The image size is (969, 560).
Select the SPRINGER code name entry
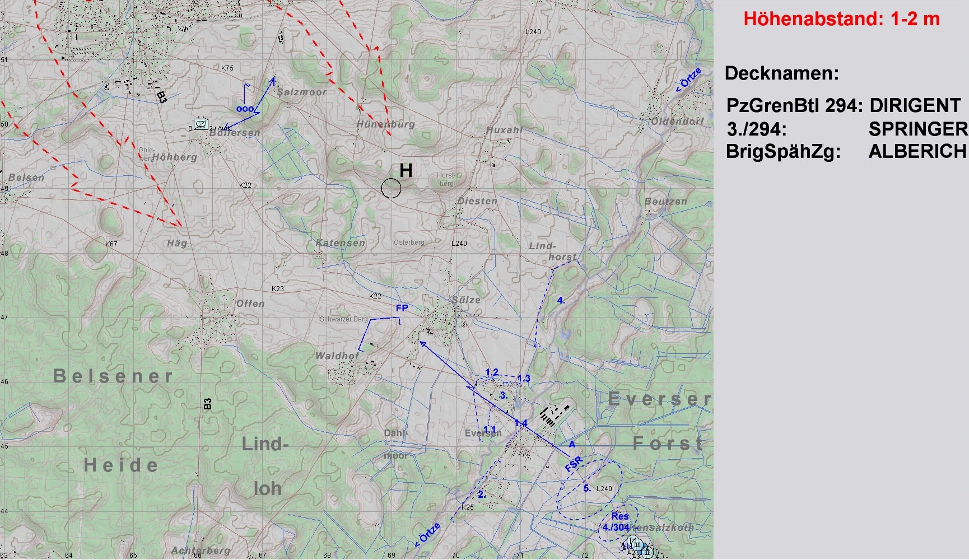(917, 129)
